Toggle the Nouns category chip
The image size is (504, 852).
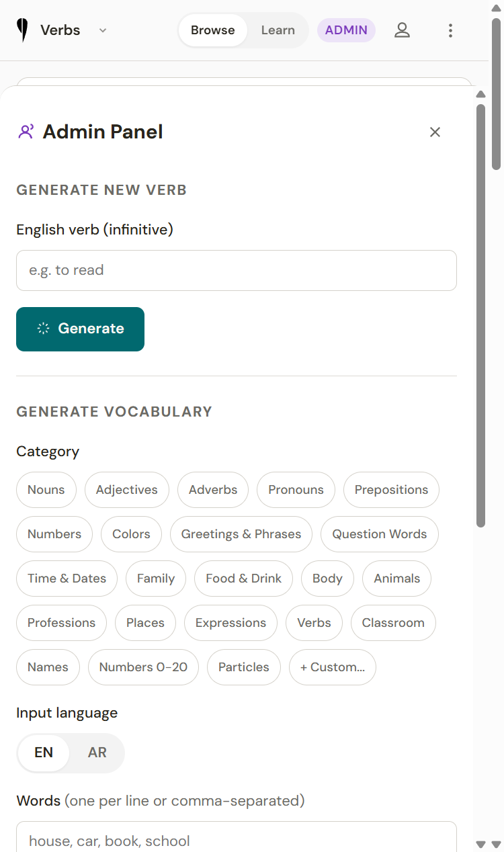(46, 490)
